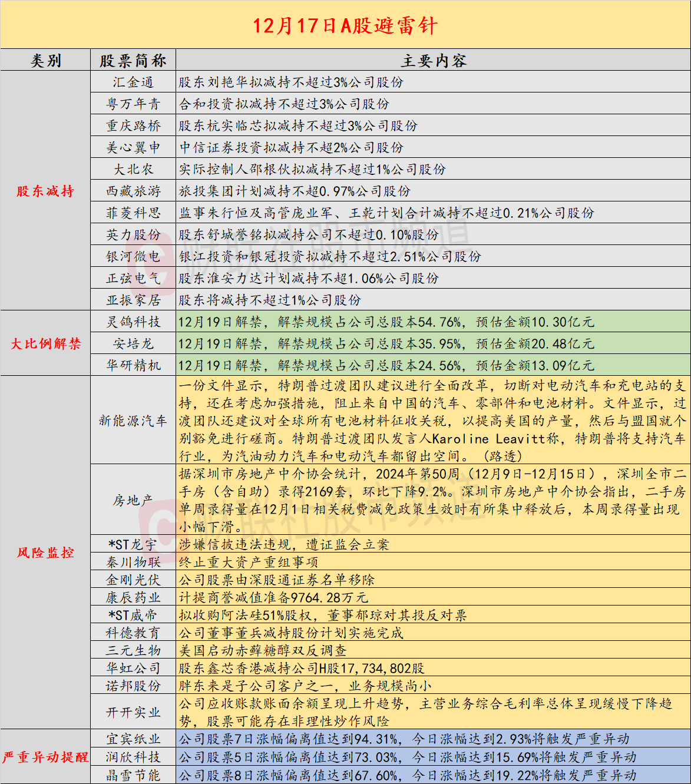The width and height of the screenshot is (691, 784).
Task: Click the *ST龙宇 stock name
Action: pos(133,545)
